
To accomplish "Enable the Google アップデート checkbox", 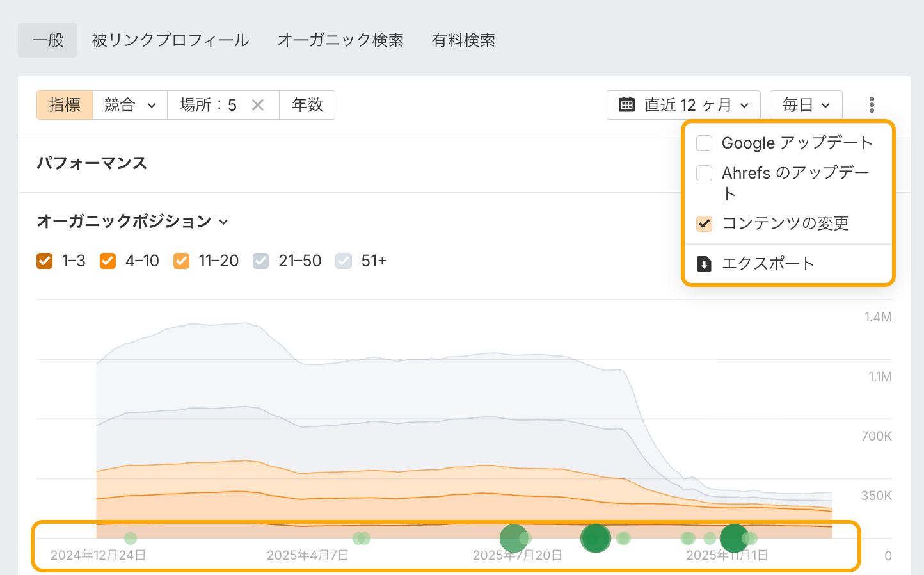I will click(704, 143).
